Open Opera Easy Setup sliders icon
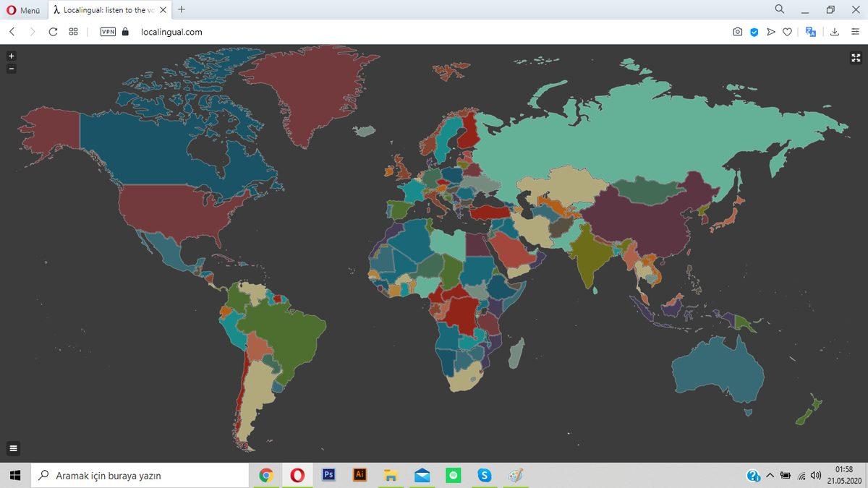 (x=855, y=32)
